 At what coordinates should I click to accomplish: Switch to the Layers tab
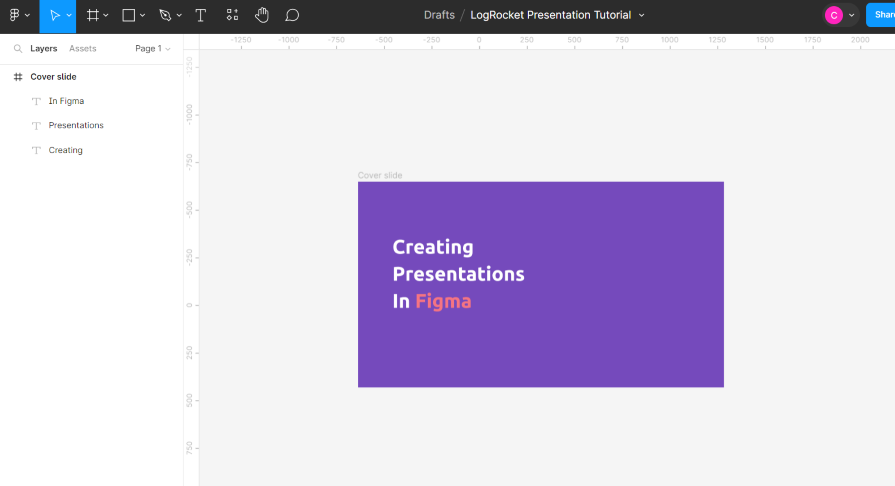pyautogui.click(x=43, y=48)
